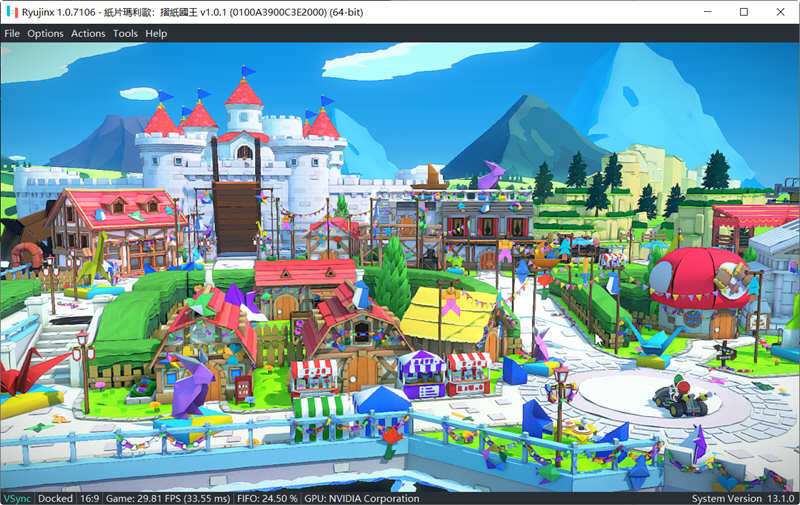Open the Actions menu
This screenshot has width=800, height=505.
(x=88, y=34)
